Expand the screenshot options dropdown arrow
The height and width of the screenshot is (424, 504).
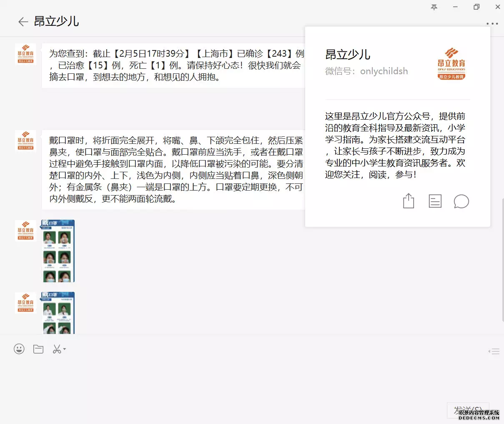(64, 349)
